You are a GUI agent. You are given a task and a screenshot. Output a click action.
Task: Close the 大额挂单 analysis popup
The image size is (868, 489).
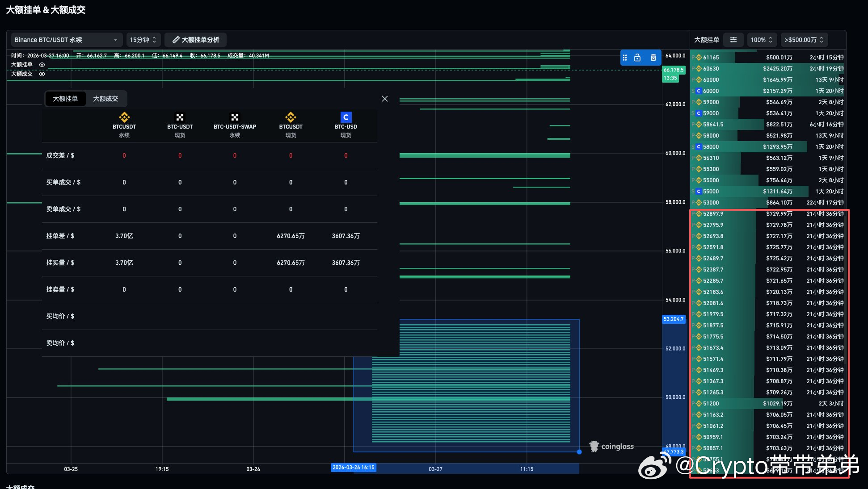click(385, 99)
